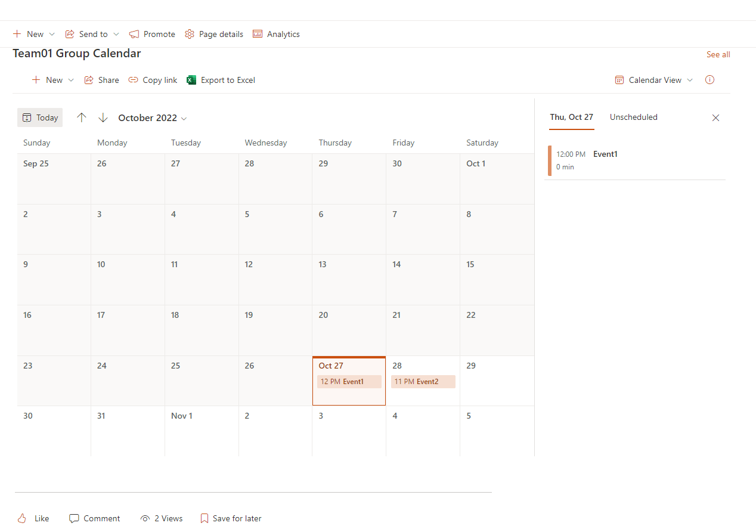Viewport: 756px width, 532px height.
Task: Click the Save for later label
Action: coord(237,518)
